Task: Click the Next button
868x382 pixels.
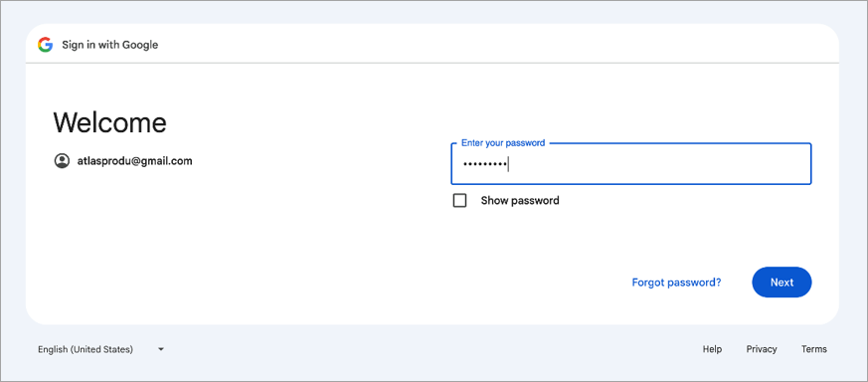Action: [781, 283]
